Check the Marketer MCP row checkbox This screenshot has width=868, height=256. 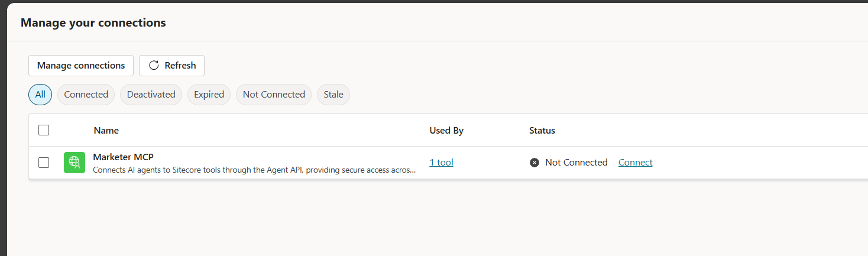(44, 163)
